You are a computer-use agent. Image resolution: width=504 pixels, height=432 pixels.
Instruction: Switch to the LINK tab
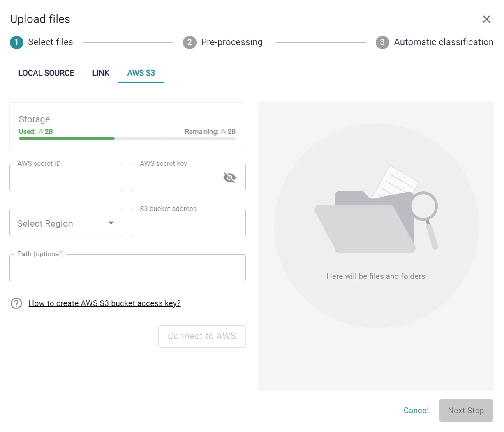101,73
